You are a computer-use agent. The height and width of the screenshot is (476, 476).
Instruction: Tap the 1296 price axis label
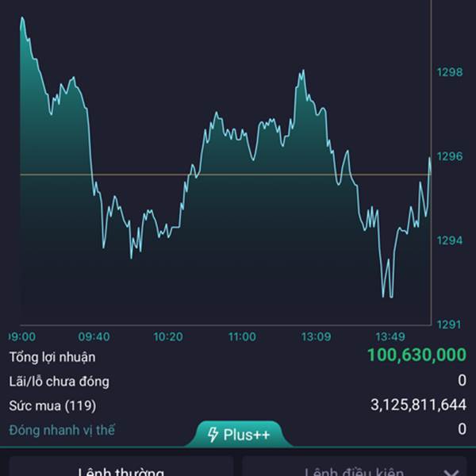coord(450,156)
